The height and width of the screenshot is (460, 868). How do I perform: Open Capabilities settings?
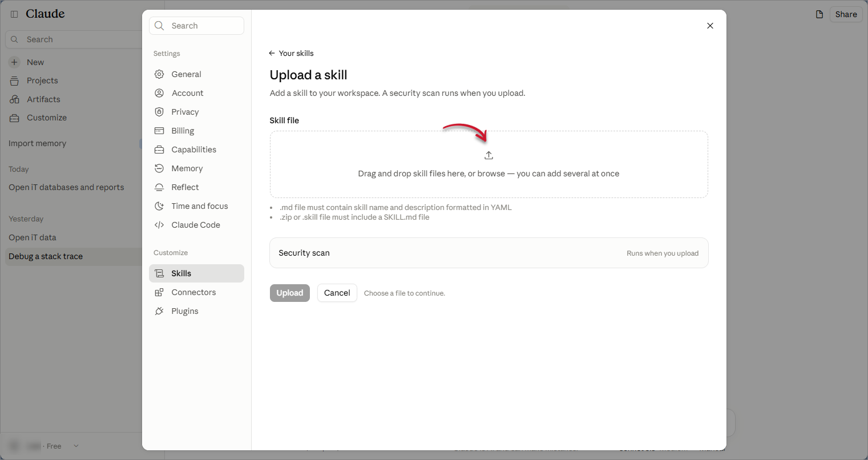click(x=196, y=150)
